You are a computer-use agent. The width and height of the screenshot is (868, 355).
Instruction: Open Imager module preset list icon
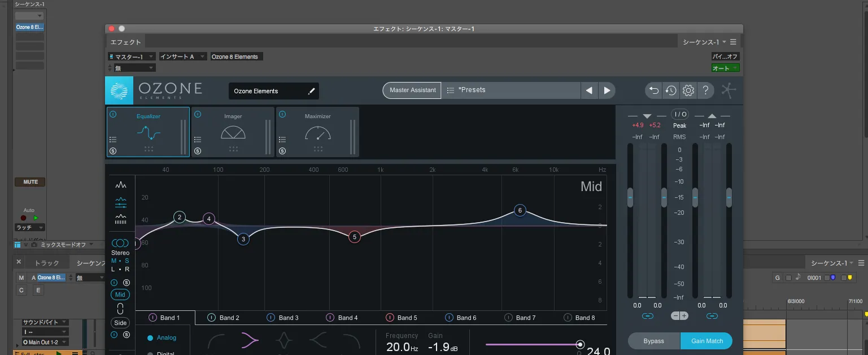[197, 140]
